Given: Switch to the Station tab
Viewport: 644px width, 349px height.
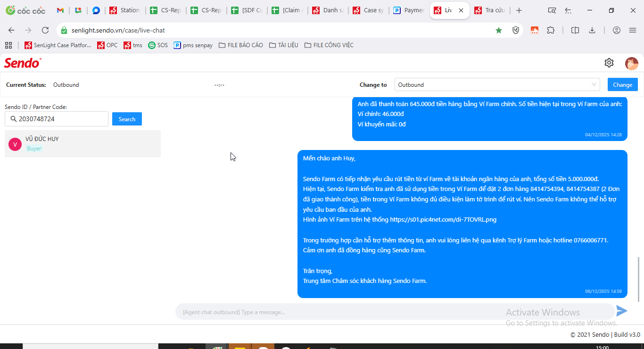Looking at the screenshot, I should pos(125,10).
